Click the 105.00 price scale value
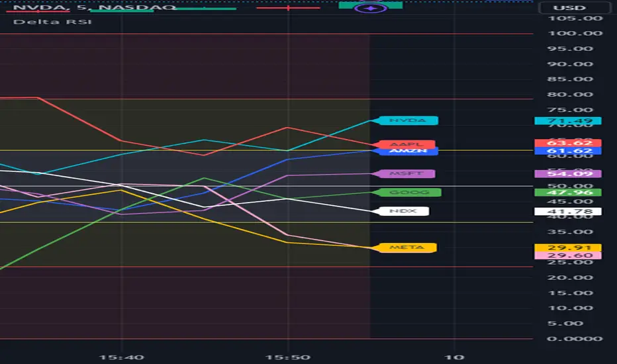The height and width of the screenshot is (364, 617). 575,18
